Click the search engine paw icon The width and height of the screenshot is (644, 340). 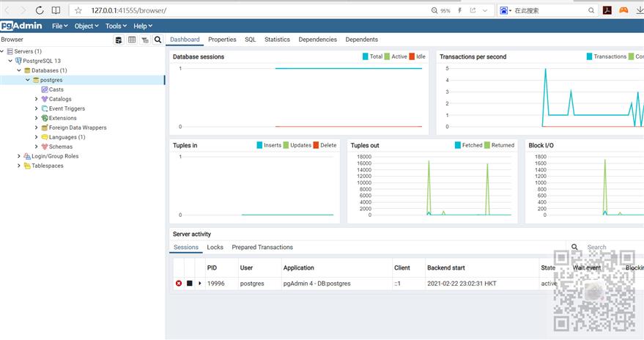click(x=503, y=10)
